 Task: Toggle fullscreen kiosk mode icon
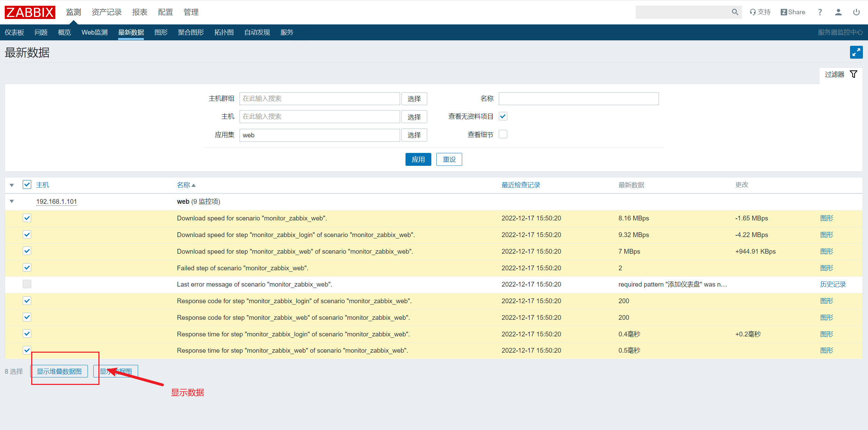pyautogui.click(x=856, y=52)
